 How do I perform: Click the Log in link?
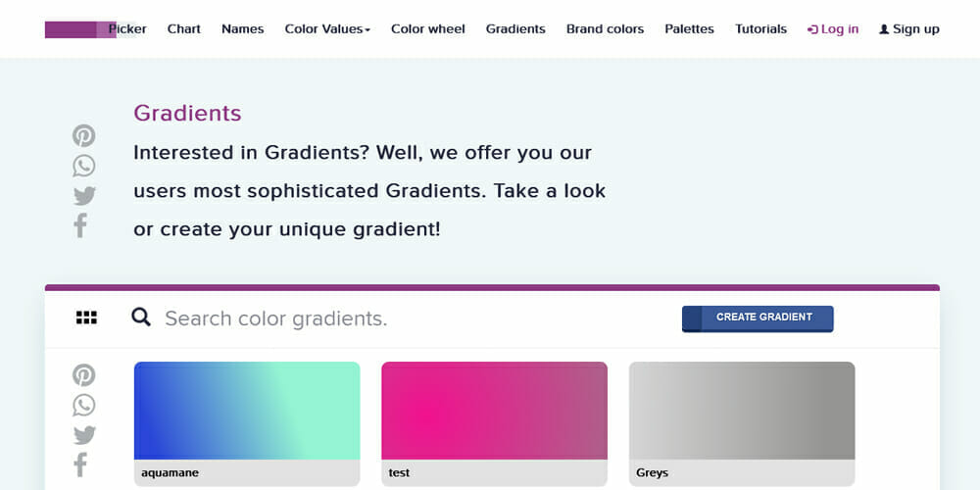click(x=833, y=29)
